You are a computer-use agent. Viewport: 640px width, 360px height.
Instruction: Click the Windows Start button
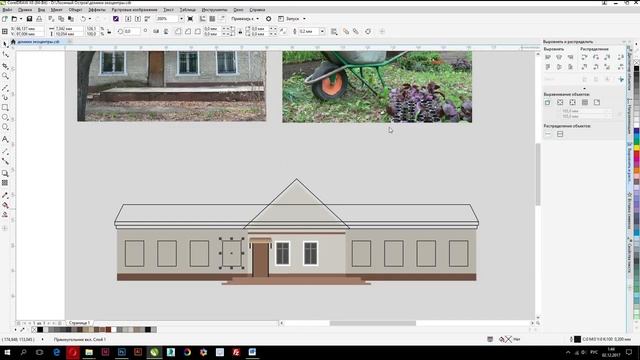click(x=7, y=352)
